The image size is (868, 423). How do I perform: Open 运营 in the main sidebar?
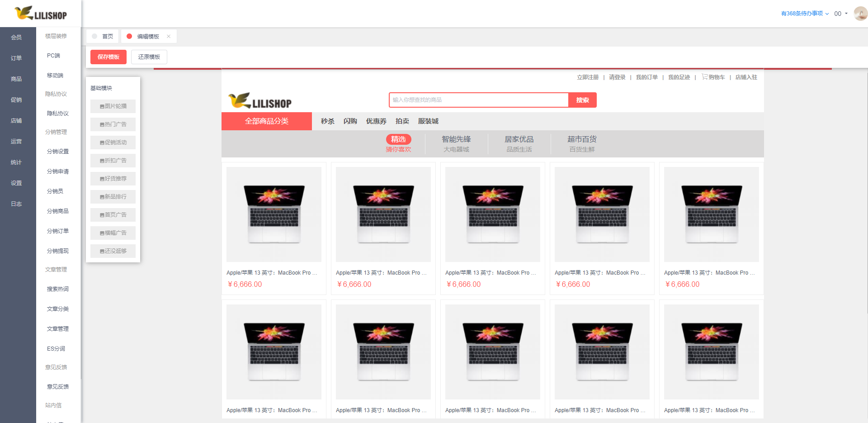(16, 141)
